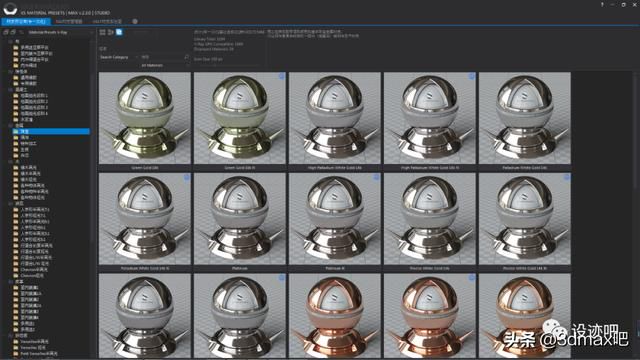640x360 pixels.
Task: Toggle corner checkbox on second High Palladium White Gold thumbnail
Action: click(x=471, y=76)
